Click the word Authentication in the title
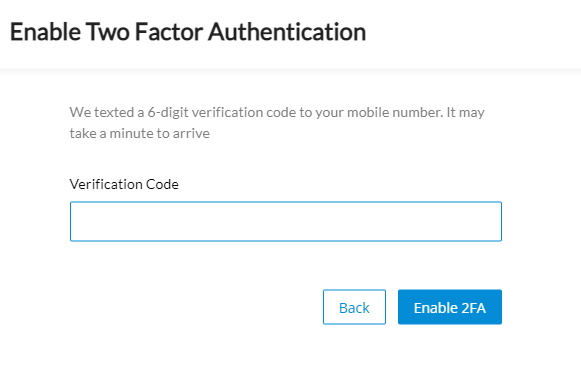The width and height of the screenshot is (581, 366). click(x=287, y=32)
